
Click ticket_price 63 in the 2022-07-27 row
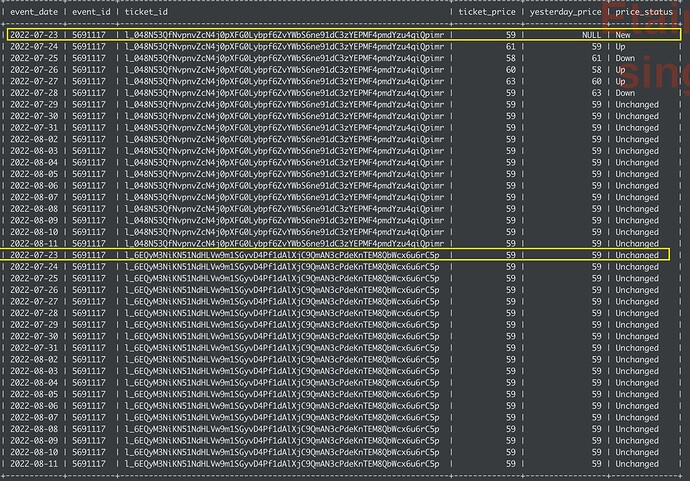510,81
